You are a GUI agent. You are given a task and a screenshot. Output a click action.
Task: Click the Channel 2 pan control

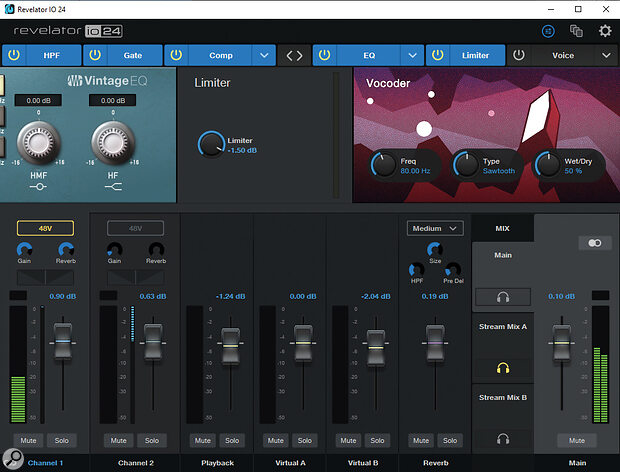coord(135,278)
